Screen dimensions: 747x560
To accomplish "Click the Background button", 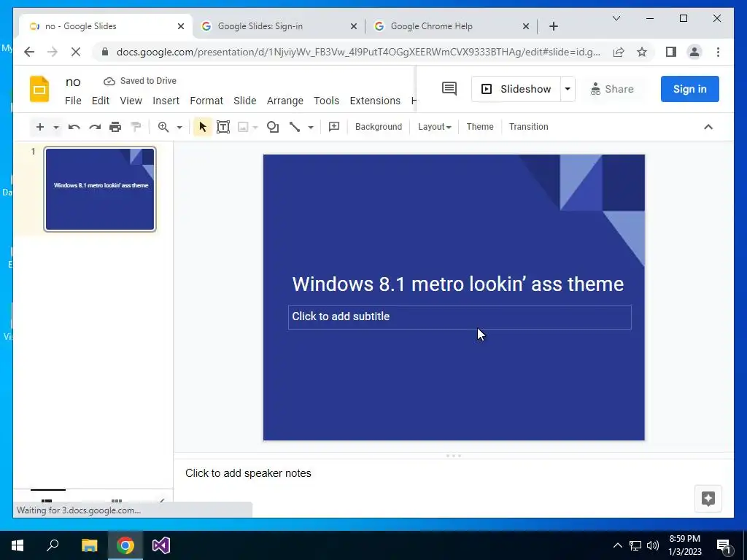I will 379,127.
